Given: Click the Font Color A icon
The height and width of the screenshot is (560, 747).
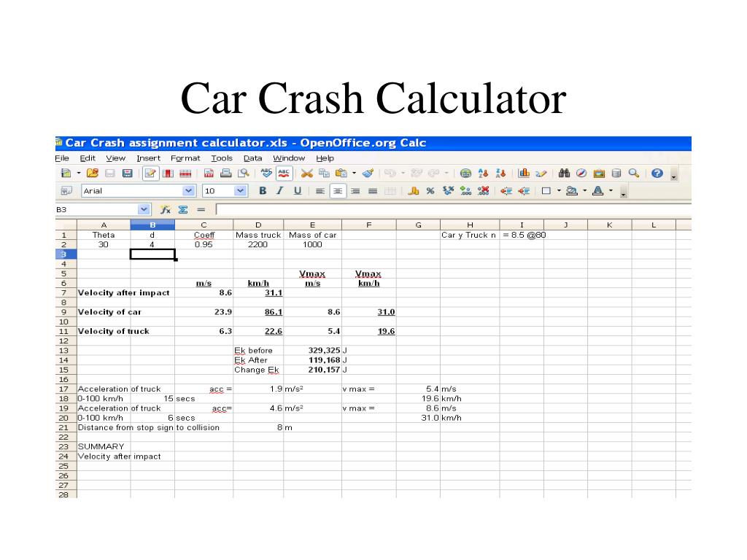Looking at the screenshot, I should 598,191.
